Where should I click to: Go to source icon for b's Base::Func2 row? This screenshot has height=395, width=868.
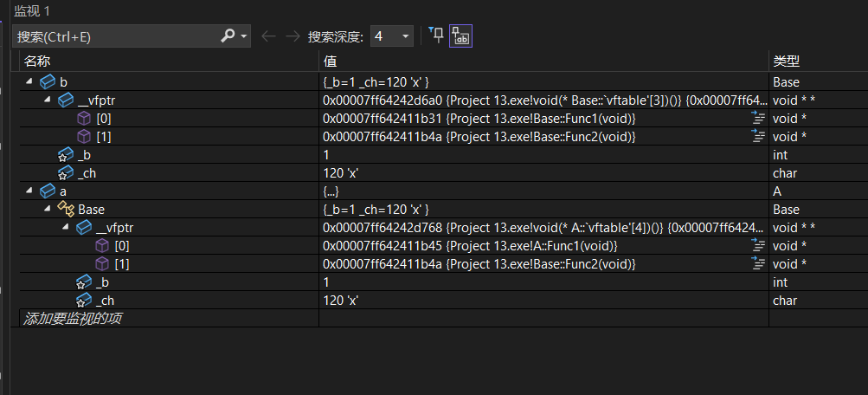[758, 136]
